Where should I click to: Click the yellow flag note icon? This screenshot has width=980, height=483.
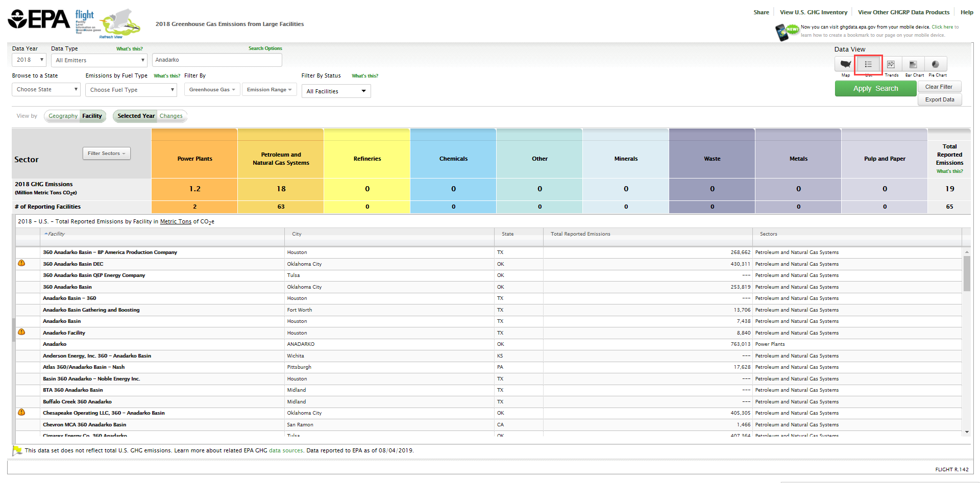point(17,450)
